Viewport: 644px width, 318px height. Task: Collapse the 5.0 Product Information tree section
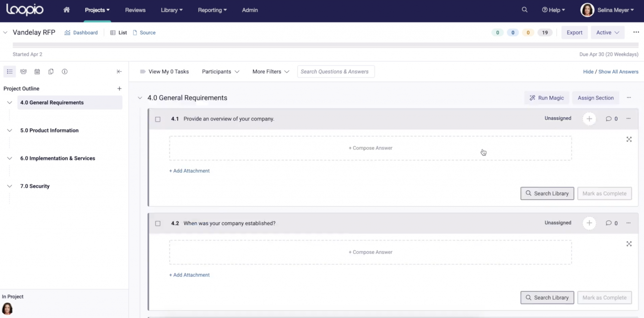tap(9, 130)
